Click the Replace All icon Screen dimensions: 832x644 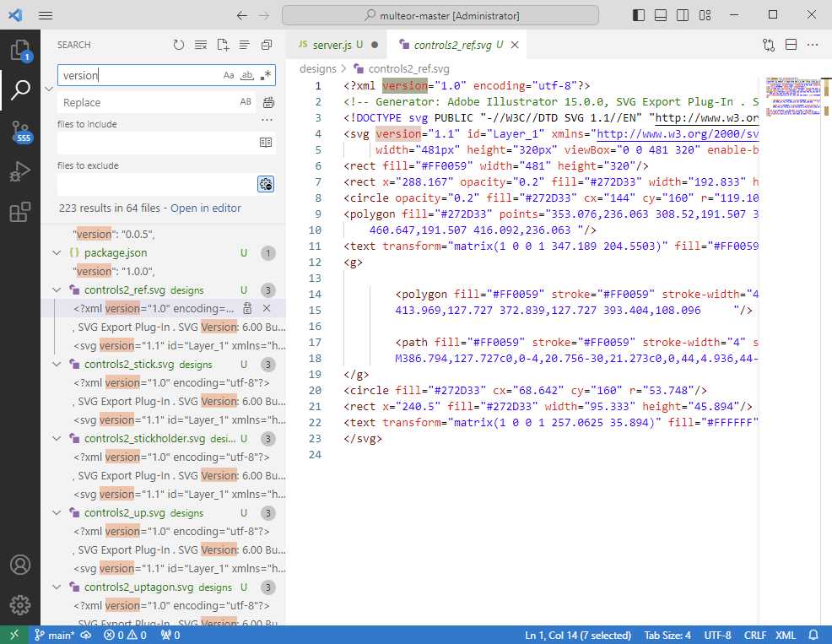coord(269,102)
